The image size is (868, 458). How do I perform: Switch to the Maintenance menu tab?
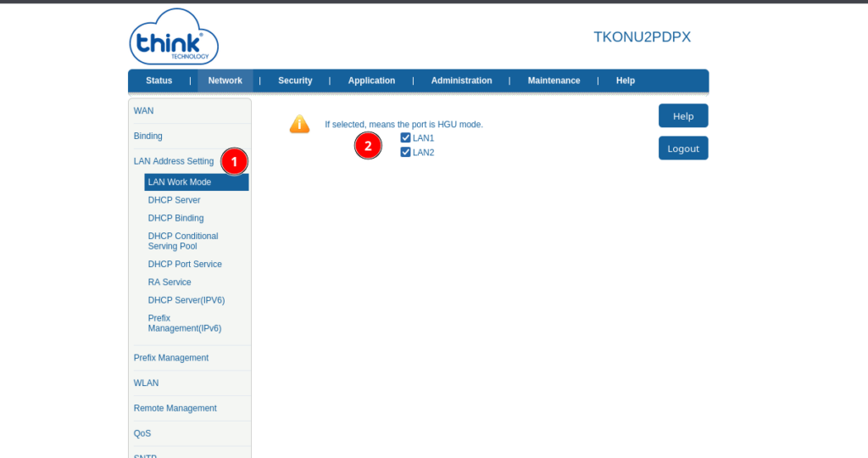(x=554, y=81)
